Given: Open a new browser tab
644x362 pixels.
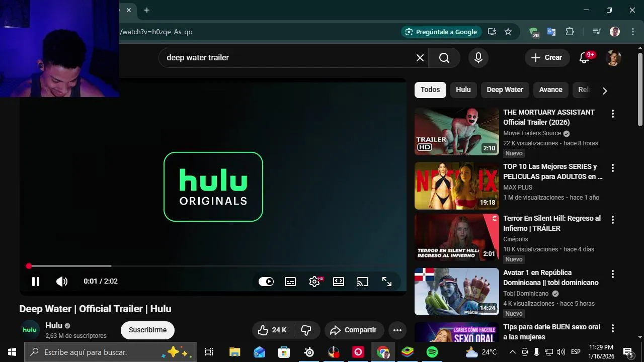Looking at the screenshot, I should coord(147,10).
